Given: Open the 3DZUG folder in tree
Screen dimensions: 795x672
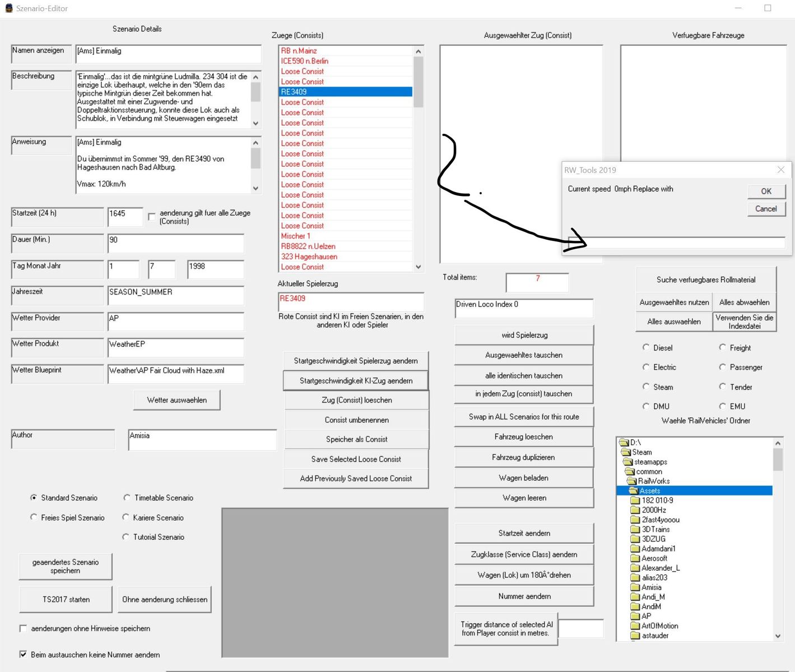Looking at the screenshot, I should (653, 539).
